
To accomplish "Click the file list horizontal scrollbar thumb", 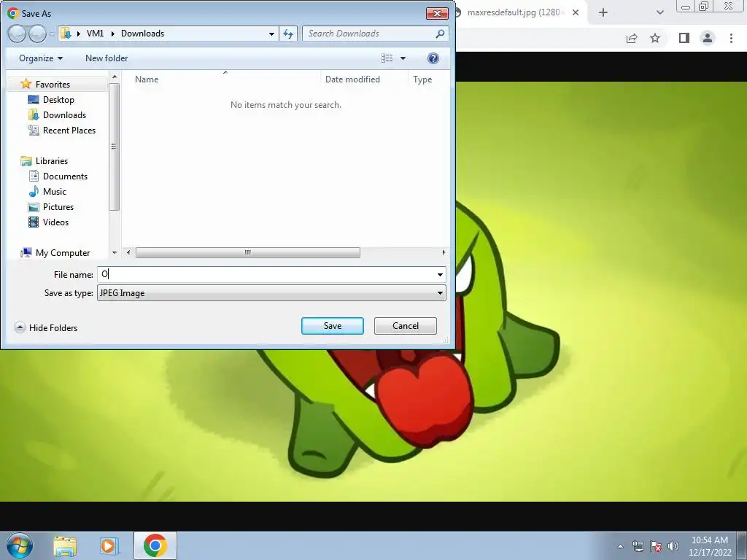I will point(248,252).
